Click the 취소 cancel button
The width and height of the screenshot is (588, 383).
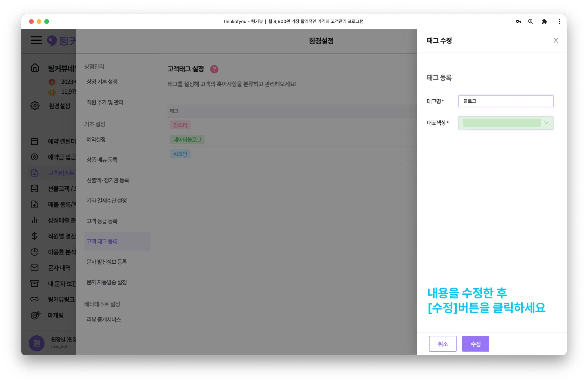click(x=442, y=344)
